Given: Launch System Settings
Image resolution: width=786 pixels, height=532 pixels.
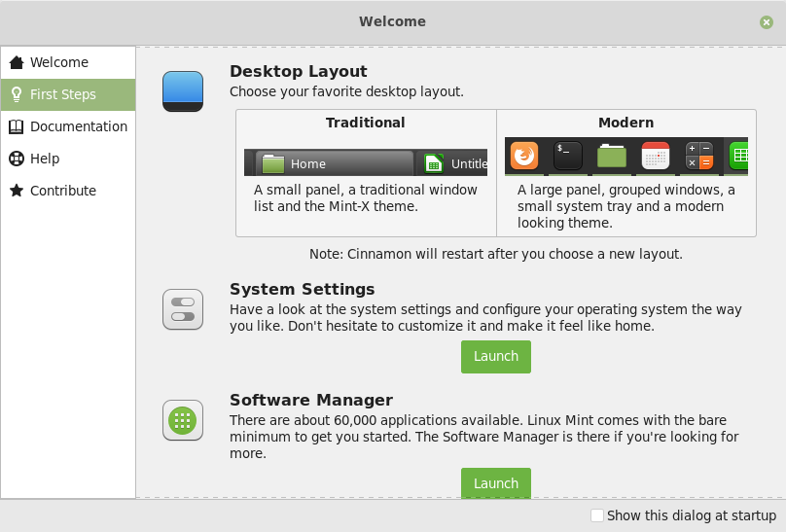Looking at the screenshot, I should [x=496, y=356].
